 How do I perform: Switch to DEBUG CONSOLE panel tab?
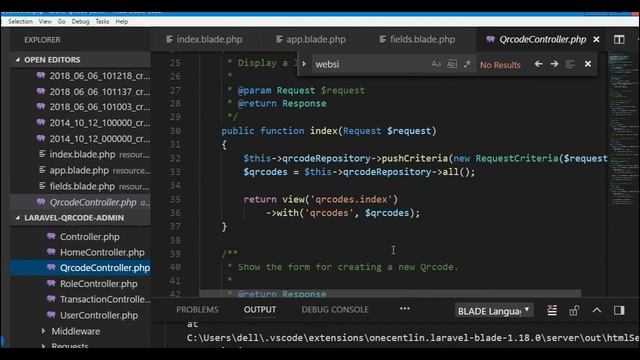point(335,310)
